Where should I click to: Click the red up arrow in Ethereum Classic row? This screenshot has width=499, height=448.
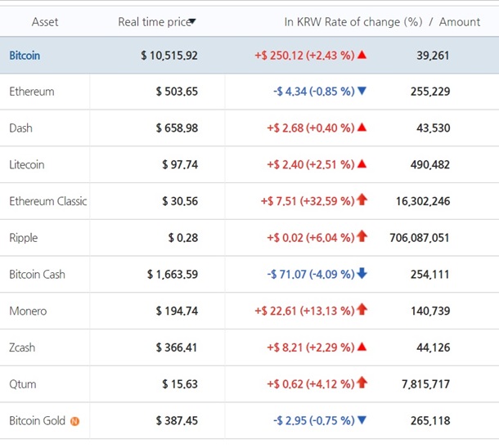pos(362,199)
